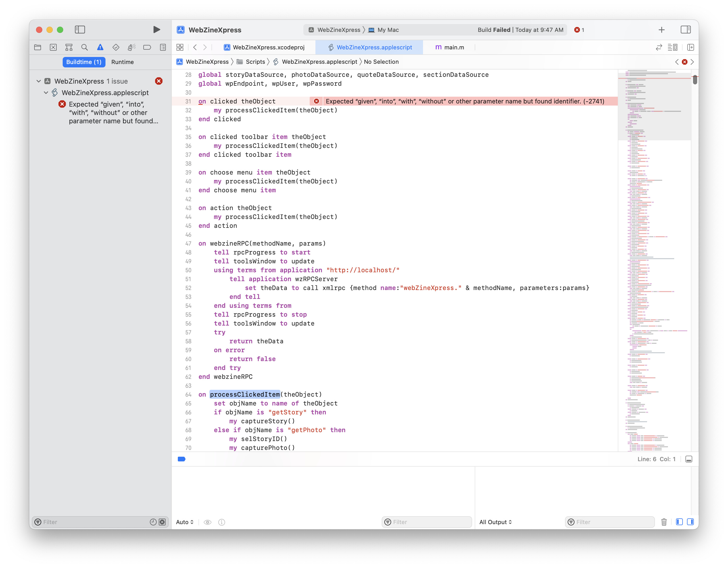
Task: Click WebZineXpress.applescript in jump bar
Action: (x=315, y=62)
